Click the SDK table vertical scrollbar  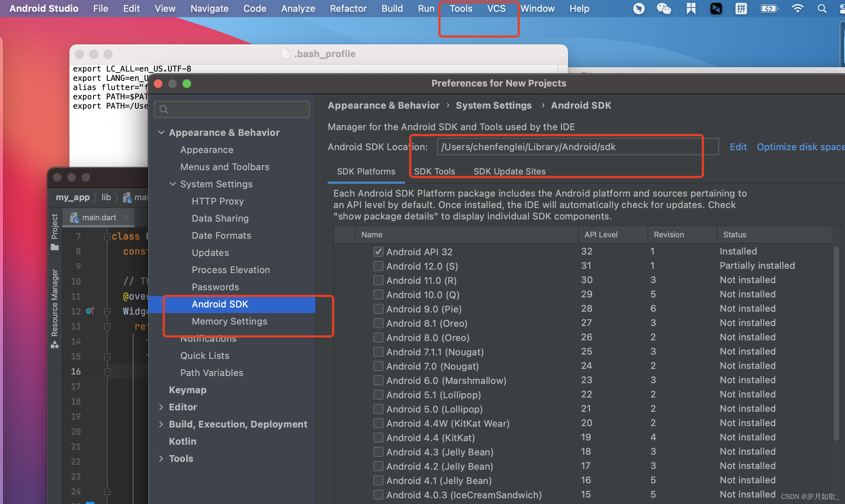[836, 343]
